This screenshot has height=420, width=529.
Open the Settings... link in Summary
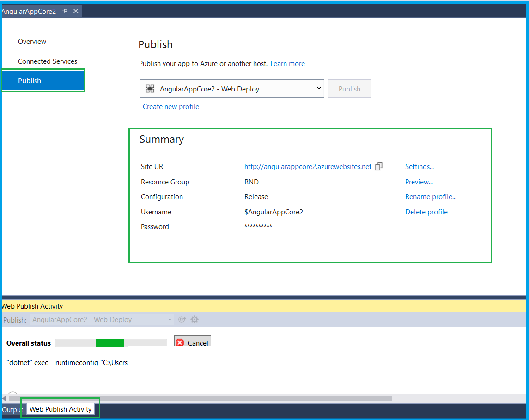click(x=419, y=166)
